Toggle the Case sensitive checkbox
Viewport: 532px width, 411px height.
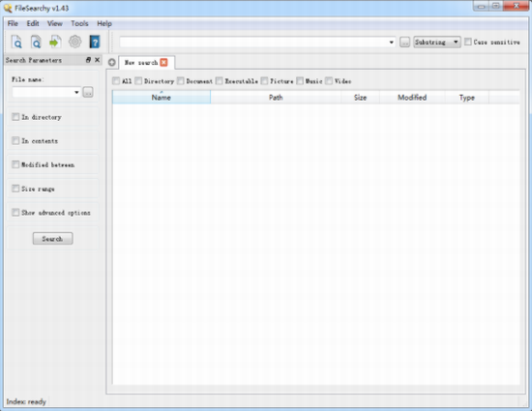pyautogui.click(x=468, y=42)
